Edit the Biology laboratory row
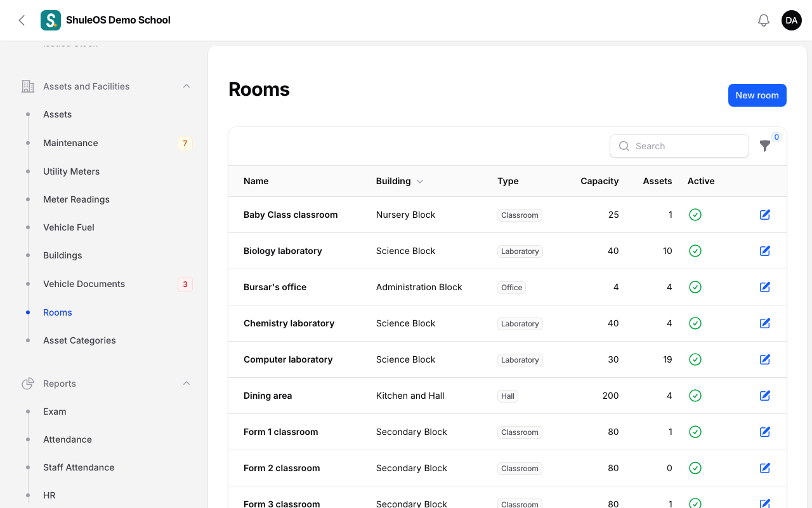This screenshot has height=508, width=812. pos(765,251)
